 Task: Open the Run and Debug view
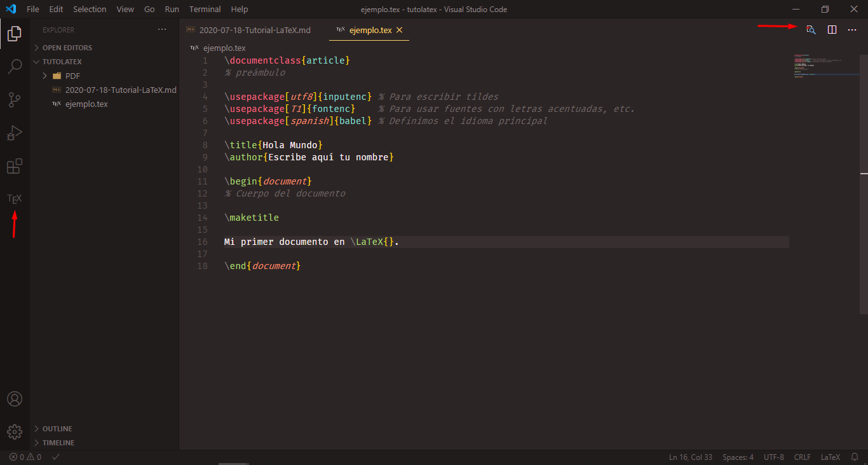(14, 133)
